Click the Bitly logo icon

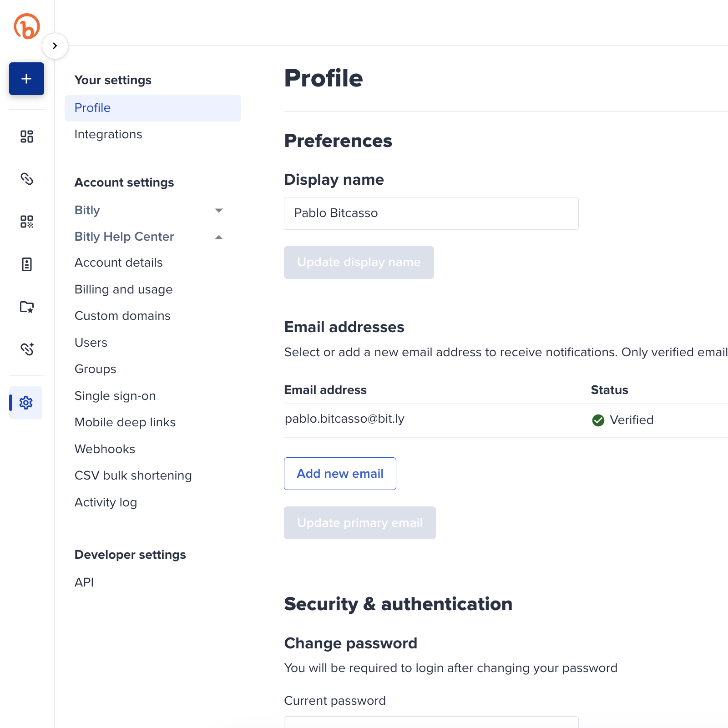27,26
